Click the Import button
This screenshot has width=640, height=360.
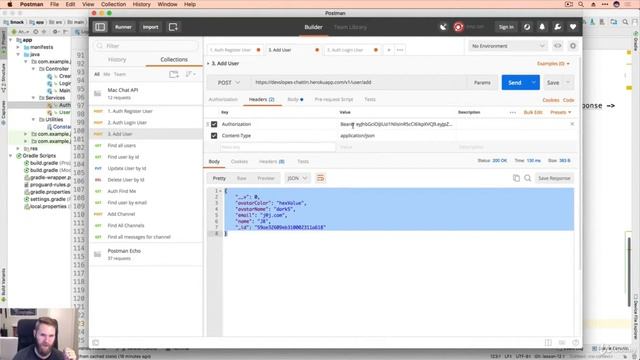pyautogui.click(x=150, y=27)
